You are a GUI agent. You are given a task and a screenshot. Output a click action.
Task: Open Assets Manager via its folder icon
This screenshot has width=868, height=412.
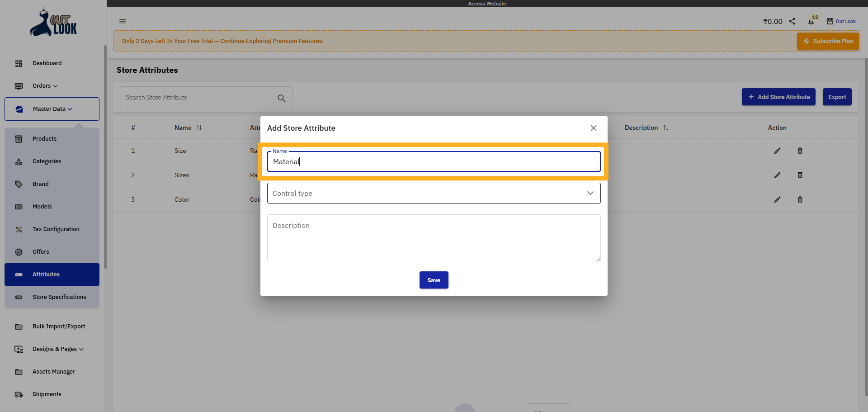point(19,372)
